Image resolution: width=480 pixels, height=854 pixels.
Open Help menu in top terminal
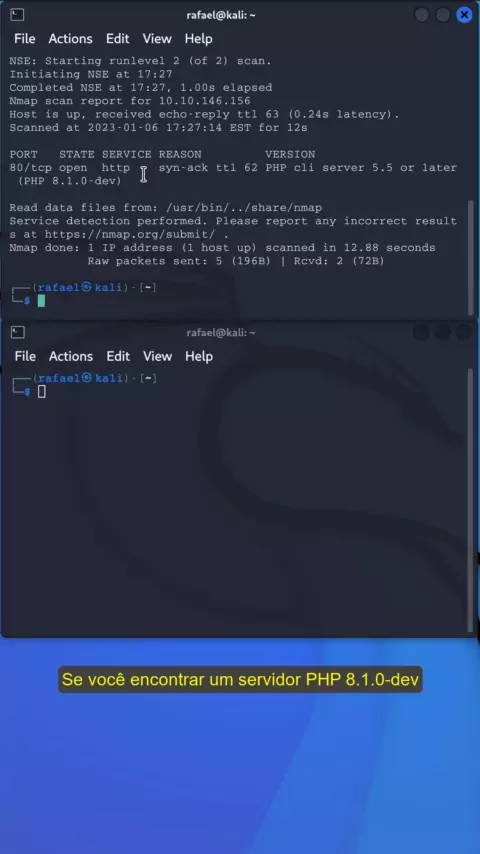pos(198,39)
